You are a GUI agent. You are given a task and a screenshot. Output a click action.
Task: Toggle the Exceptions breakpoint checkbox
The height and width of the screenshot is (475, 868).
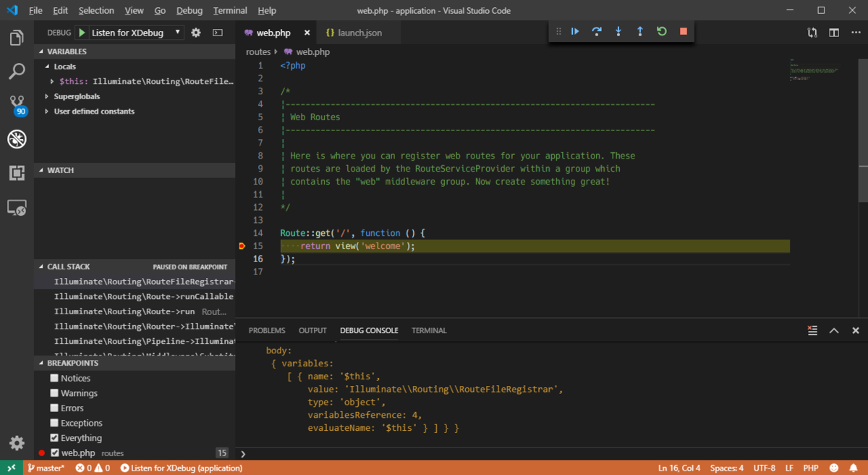54,423
